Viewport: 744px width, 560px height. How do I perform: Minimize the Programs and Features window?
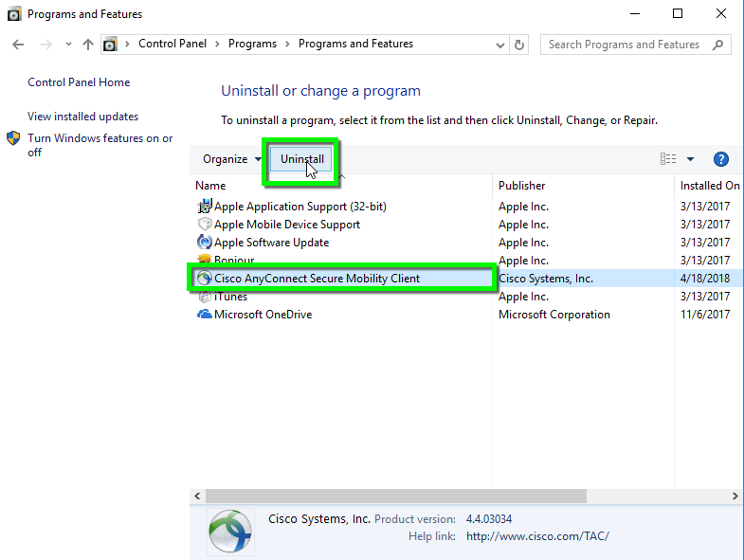click(635, 14)
